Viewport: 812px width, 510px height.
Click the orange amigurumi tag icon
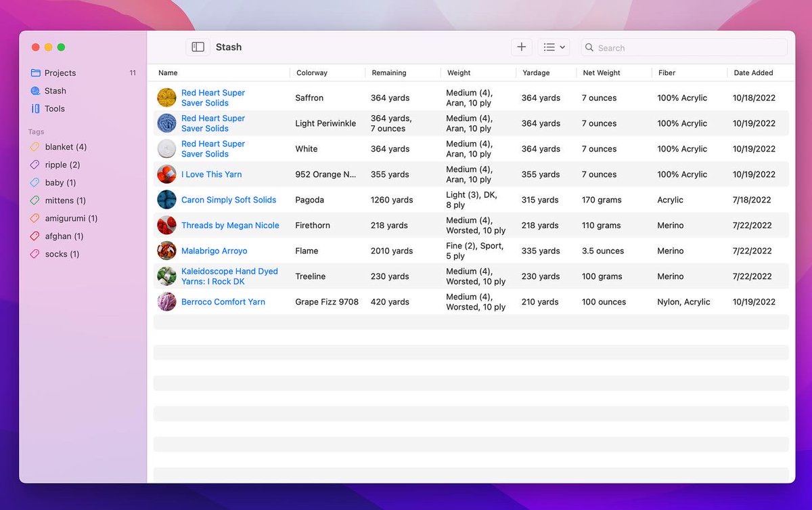(x=35, y=218)
